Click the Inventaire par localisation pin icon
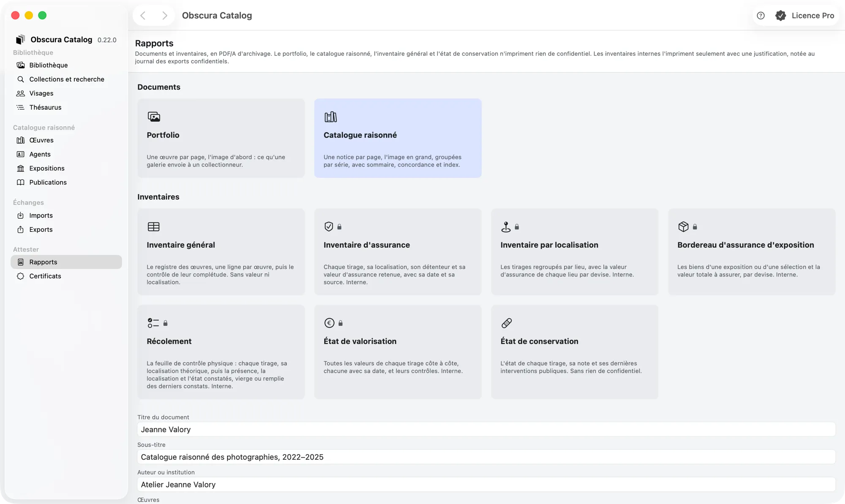The image size is (845, 504). (506, 227)
